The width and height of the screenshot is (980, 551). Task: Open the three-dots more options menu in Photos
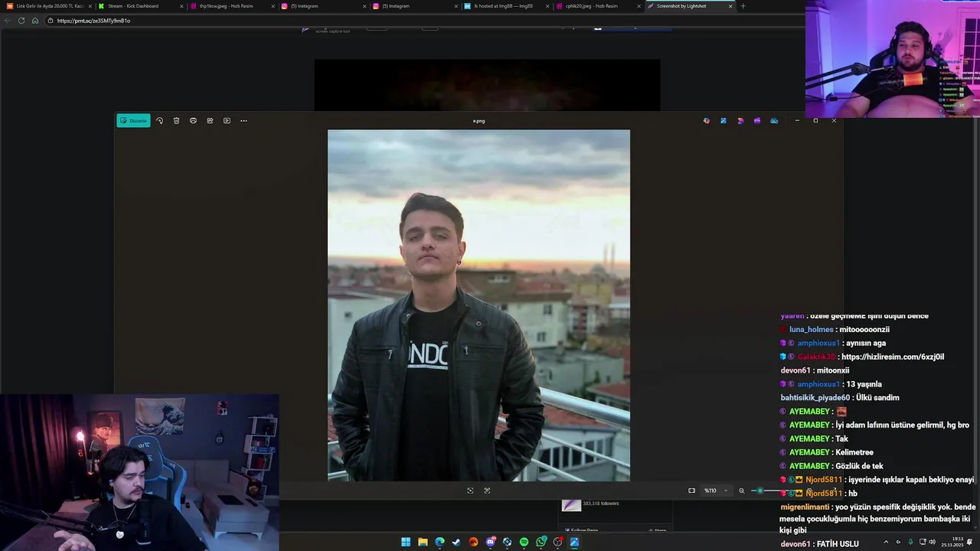tap(243, 120)
